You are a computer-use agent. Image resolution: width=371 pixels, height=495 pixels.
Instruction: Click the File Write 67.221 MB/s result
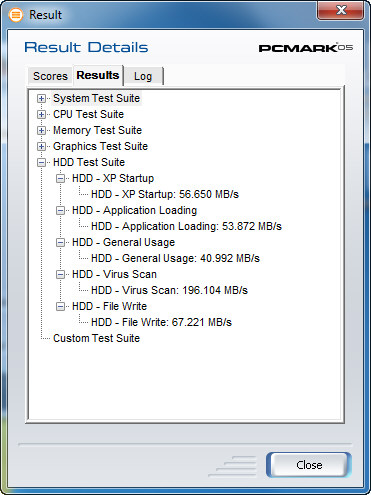tap(161, 322)
